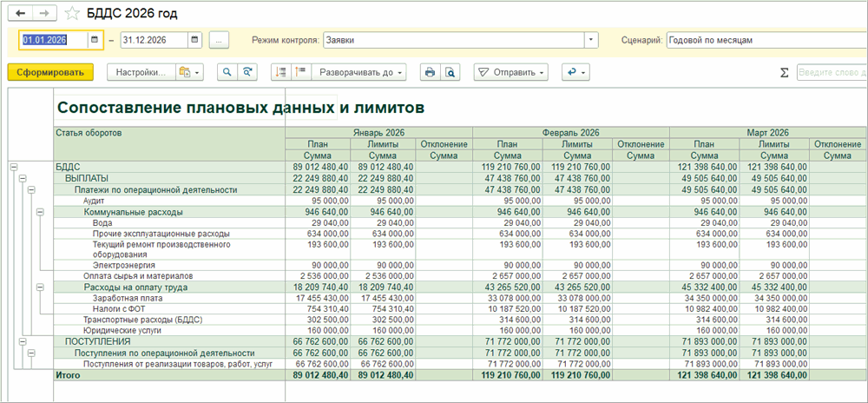Screen dimensions: 868x403
Task: Open the Разворачивать до menu
Action: (360, 72)
